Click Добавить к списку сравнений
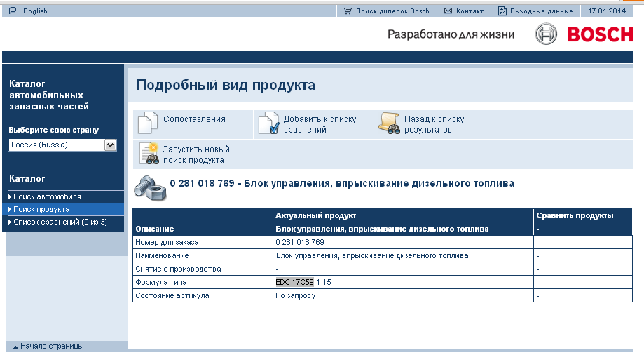644x355 pixels. (320, 124)
